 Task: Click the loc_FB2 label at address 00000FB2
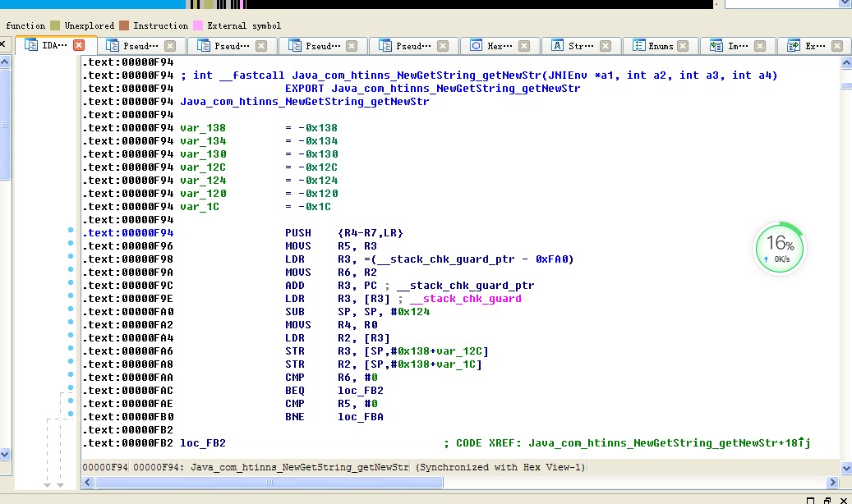(203, 443)
